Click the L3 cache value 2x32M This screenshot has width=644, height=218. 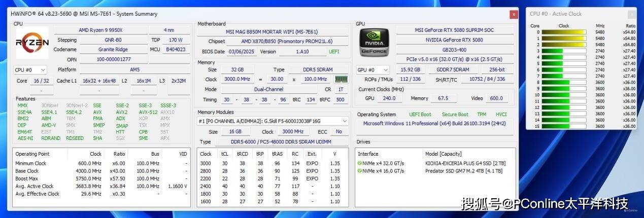pos(178,81)
